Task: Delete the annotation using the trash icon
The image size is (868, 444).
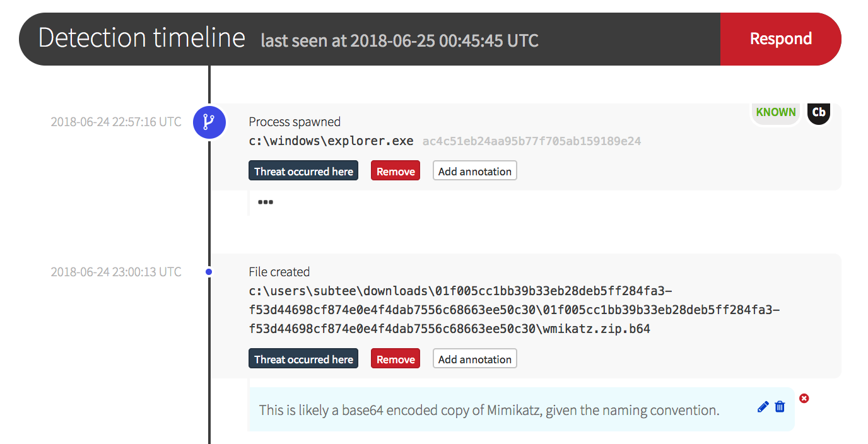Action: (780, 407)
